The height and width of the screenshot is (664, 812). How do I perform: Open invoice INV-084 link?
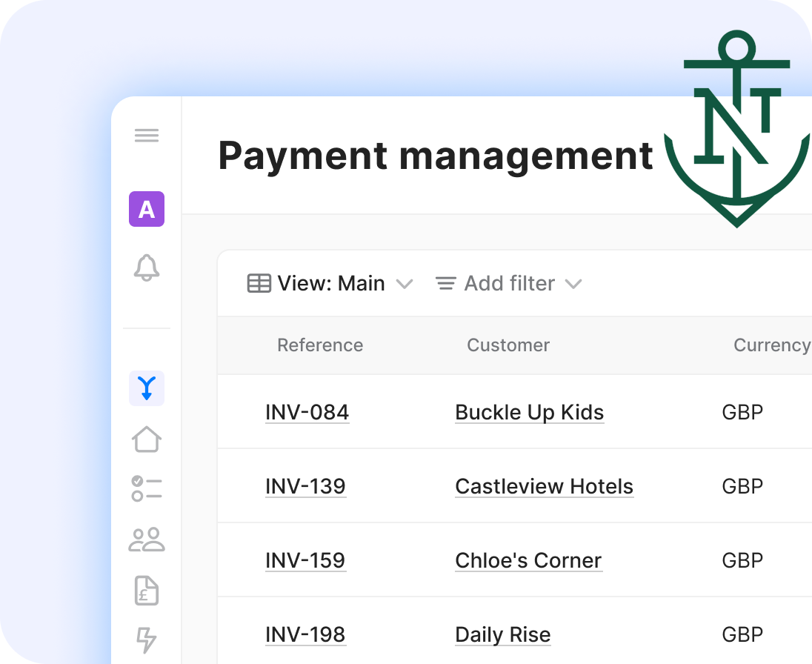(x=307, y=412)
